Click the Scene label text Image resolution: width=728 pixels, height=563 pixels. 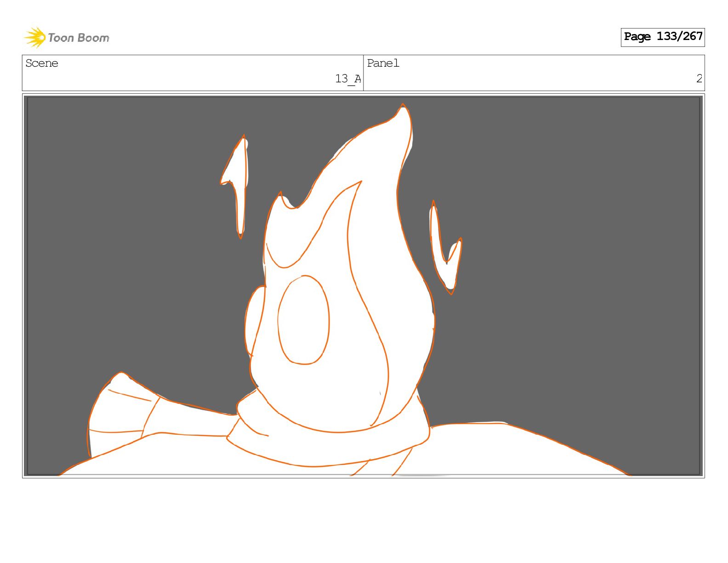coord(42,63)
